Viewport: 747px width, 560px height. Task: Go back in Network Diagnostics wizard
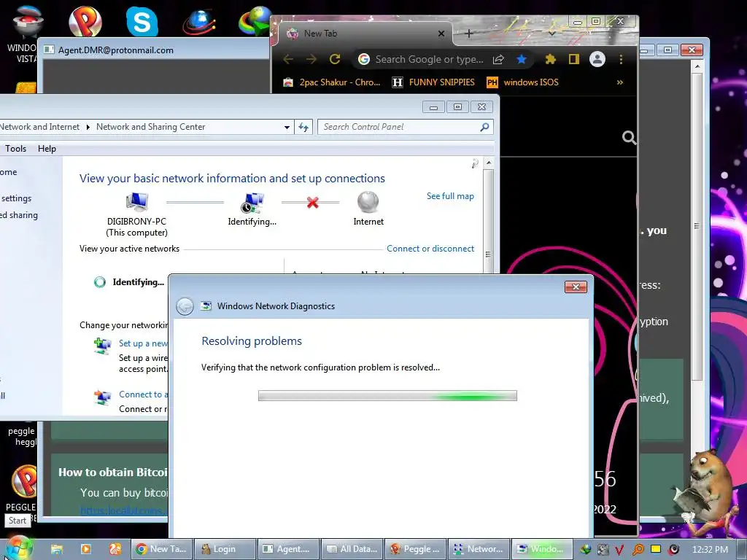click(185, 306)
